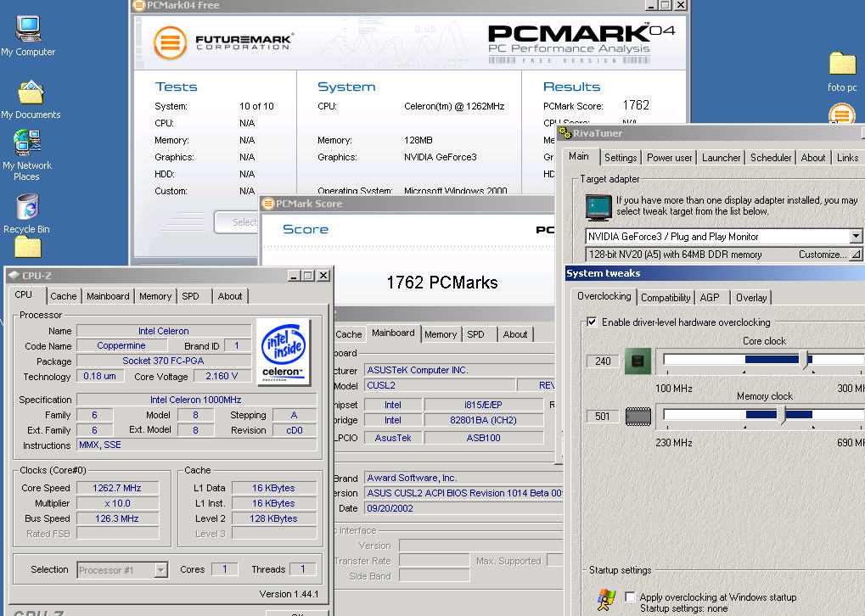Switch to the Cache tab in CPU-Z
This screenshot has width=865, height=616.
pyautogui.click(x=64, y=296)
